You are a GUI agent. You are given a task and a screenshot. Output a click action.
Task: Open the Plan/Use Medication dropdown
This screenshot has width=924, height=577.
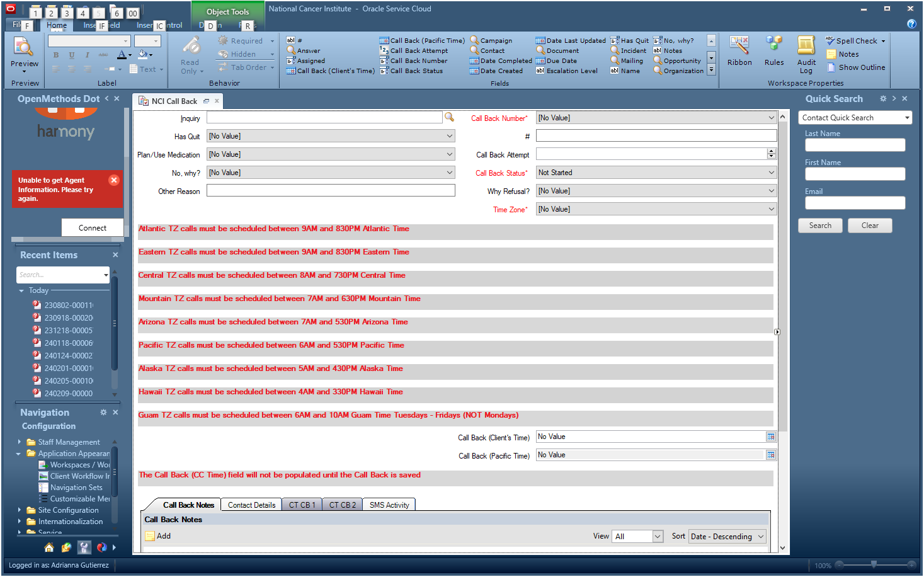pos(450,154)
